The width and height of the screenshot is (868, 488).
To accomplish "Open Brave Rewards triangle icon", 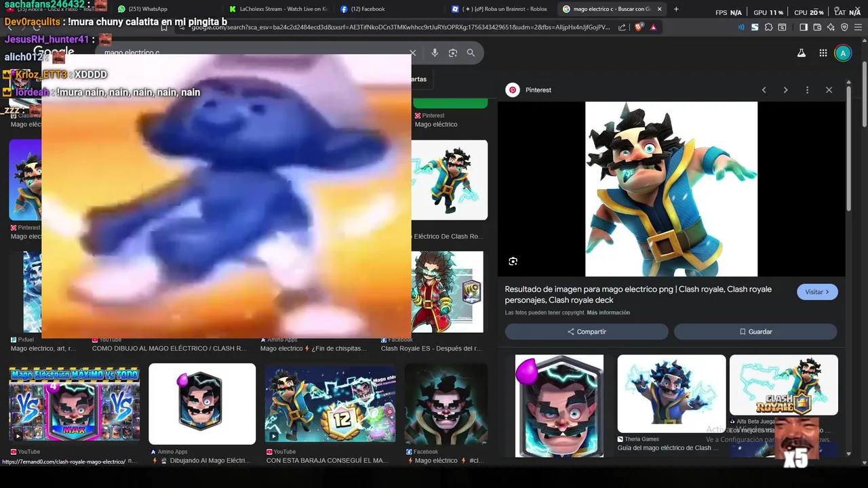I will [653, 28].
